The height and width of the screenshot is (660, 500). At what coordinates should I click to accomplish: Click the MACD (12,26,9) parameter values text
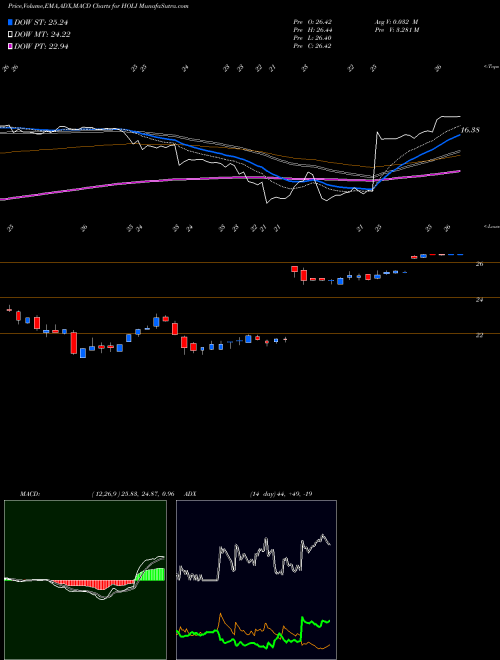(x=133, y=494)
